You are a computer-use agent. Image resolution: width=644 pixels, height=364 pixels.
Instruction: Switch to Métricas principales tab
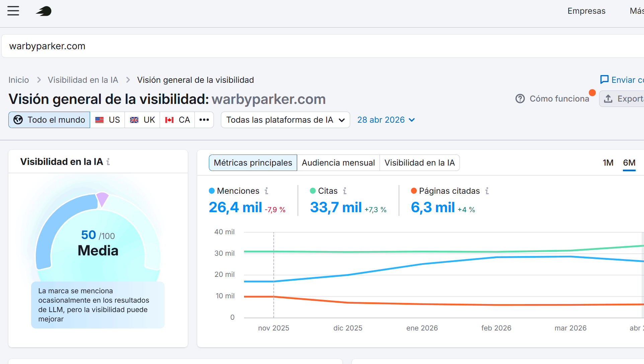point(253,163)
